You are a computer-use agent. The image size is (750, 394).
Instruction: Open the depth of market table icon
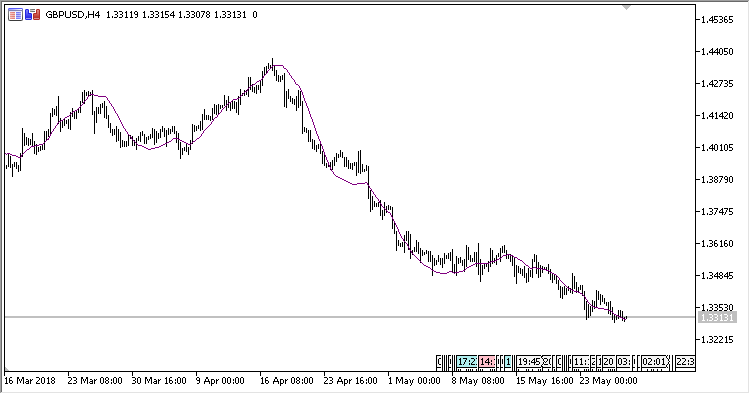point(15,15)
